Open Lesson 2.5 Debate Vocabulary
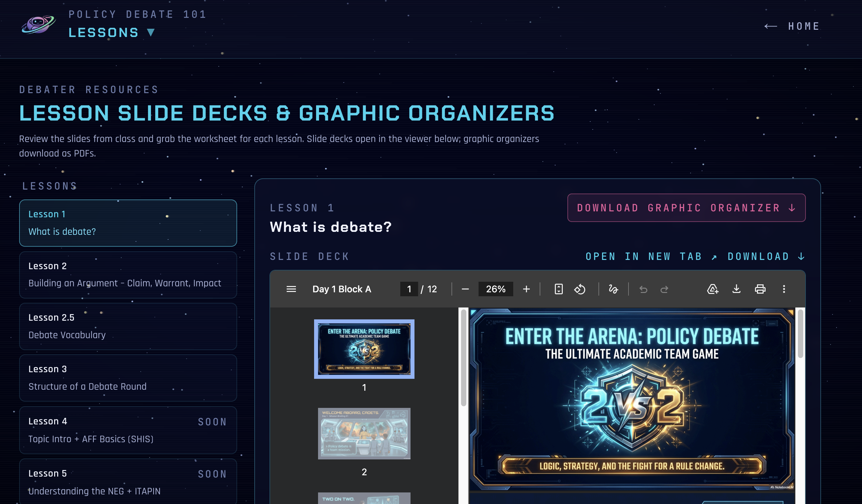 128,326
